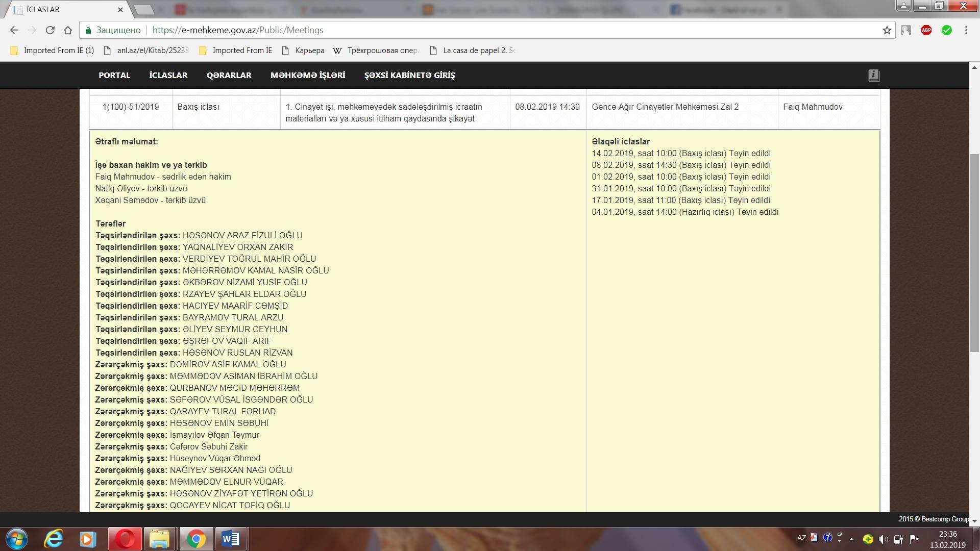The width and height of the screenshot is (980, 551).
Task: Go to the browser home icon
Action: [x=68, y=30]
